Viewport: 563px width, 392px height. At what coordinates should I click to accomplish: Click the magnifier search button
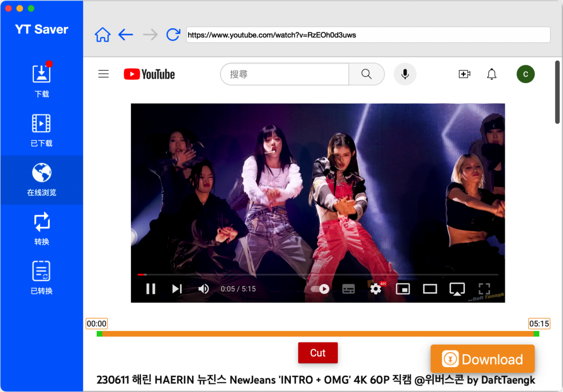coord(366,74)
